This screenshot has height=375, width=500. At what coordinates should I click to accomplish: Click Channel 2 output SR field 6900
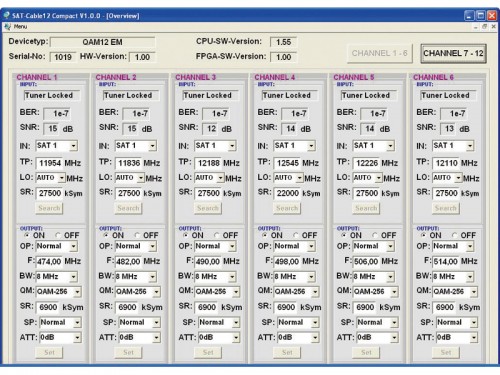pos(127,307)
